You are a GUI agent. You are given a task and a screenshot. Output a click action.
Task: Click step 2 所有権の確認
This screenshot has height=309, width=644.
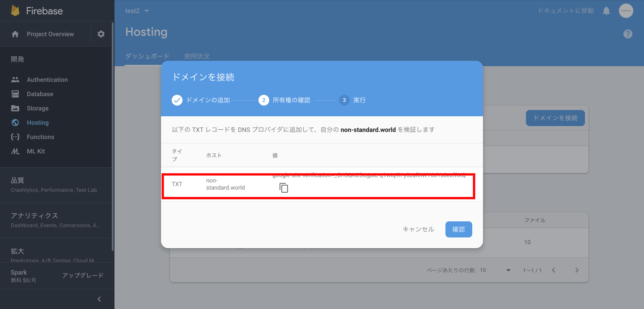point(284,100)
